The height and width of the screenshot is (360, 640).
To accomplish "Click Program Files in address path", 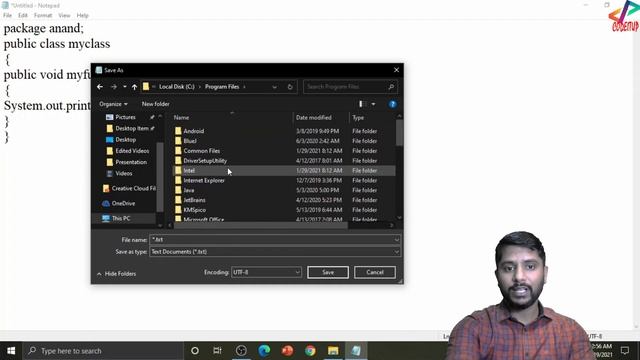I will 222,87.
